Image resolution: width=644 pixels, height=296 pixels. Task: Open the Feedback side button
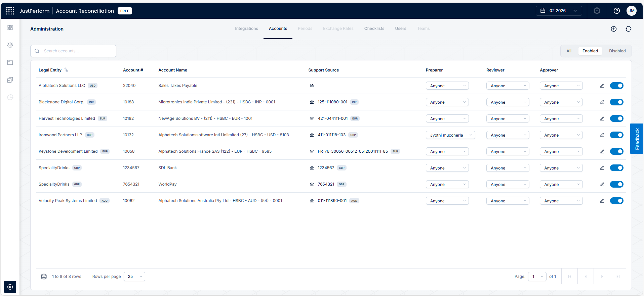click(637, 139)
